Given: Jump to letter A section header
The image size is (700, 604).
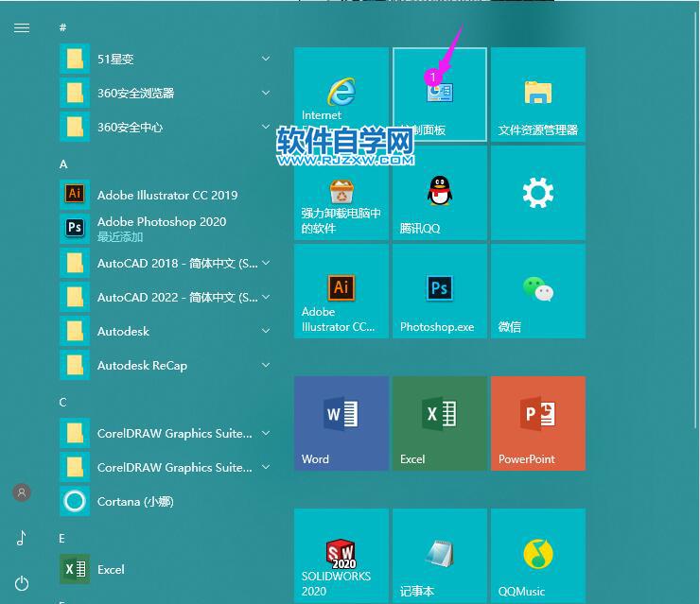Looking at the screenshot, I should pyautogui.click(x=64, y=164).
